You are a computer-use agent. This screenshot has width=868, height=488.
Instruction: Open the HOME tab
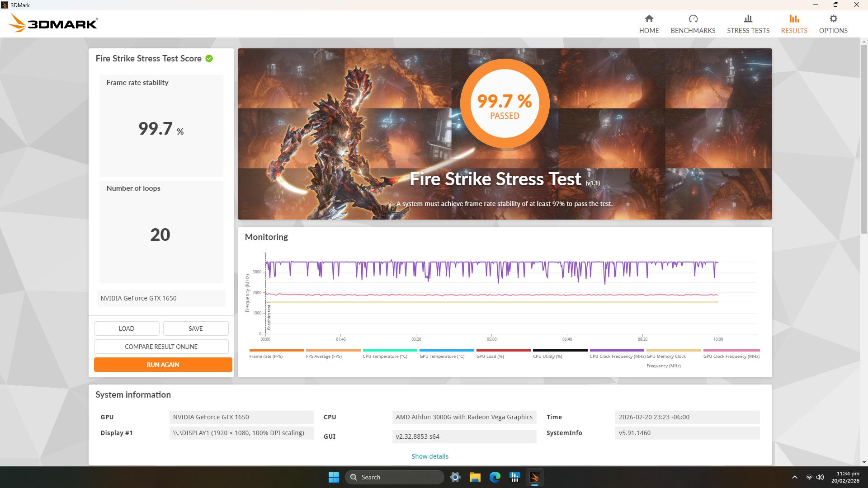[649, 24]
